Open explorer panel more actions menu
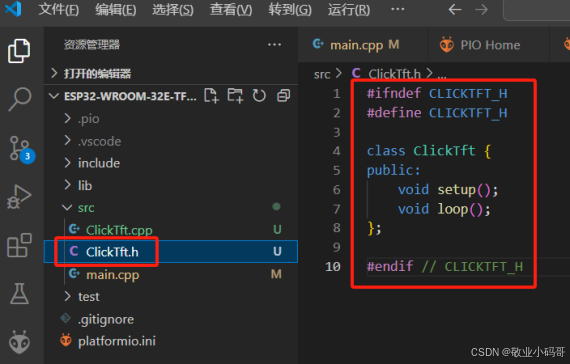The image size is (570, 364). click(x=274, y=45)
